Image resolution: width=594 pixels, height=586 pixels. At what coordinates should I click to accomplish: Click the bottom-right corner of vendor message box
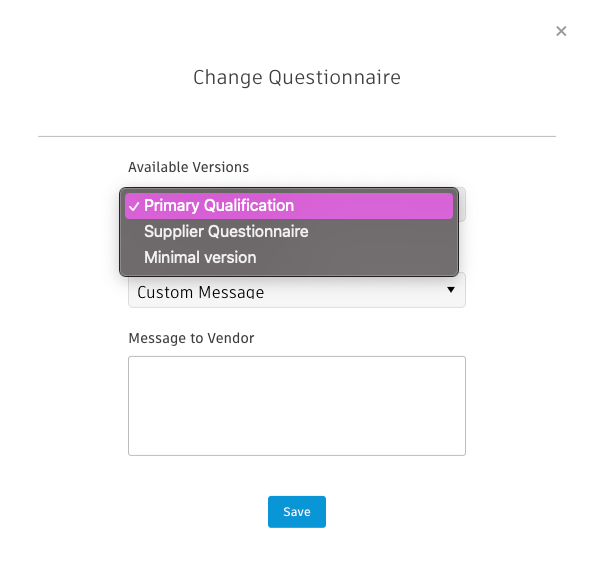pyautogui.click(x=462, y=452)
